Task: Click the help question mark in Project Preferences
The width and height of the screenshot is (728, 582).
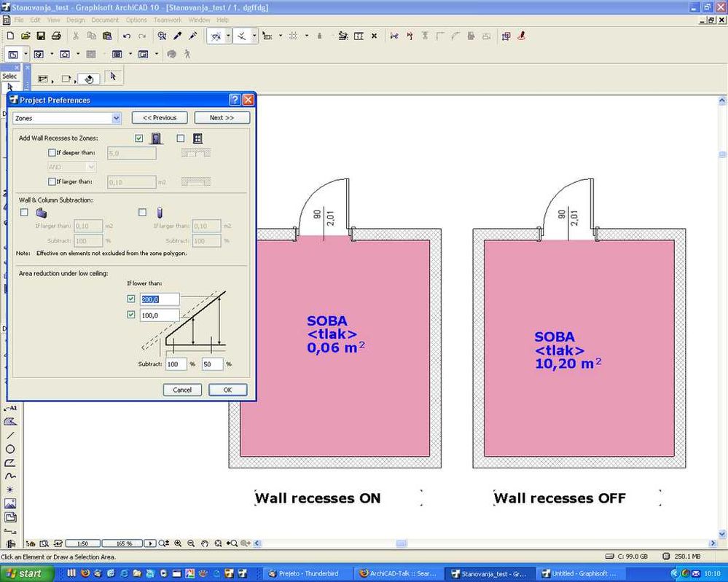Action: 235,99
